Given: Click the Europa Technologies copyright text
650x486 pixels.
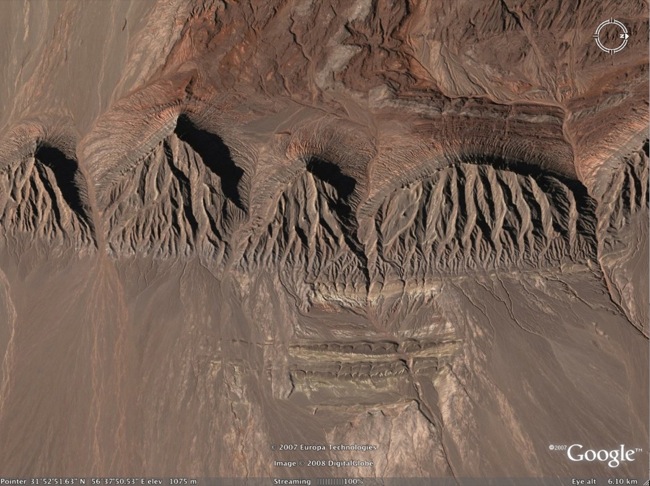Looking at the screenshot, I should click(x=325, y=447).
